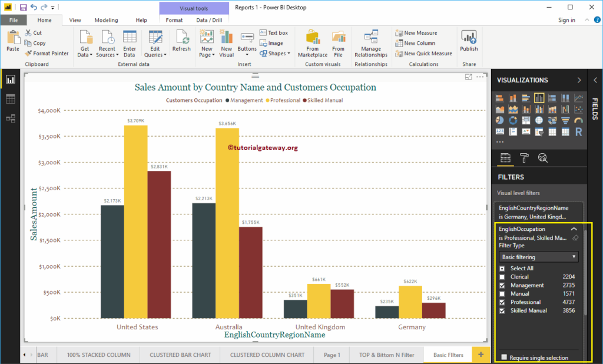Open the Basic filtering type dropdown
Viewport: 603px width, 364px height.
pos(538,257)
